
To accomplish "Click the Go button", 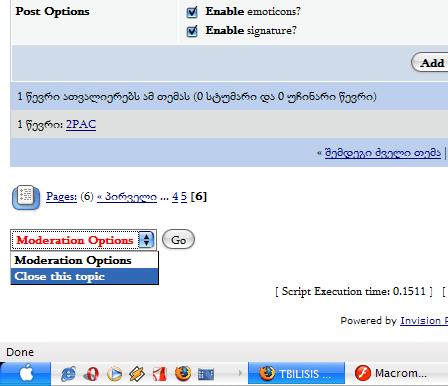I will [178, 240].
